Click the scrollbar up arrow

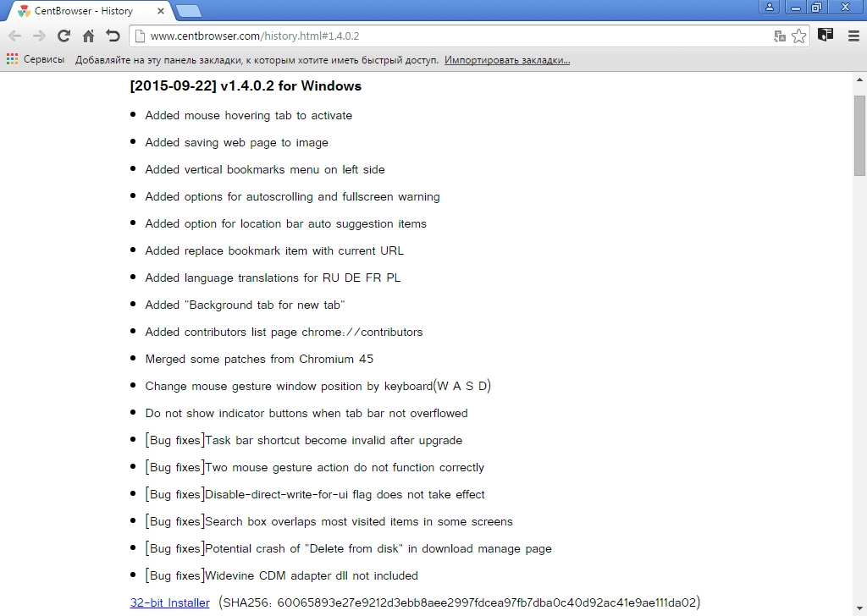(859, 80)
